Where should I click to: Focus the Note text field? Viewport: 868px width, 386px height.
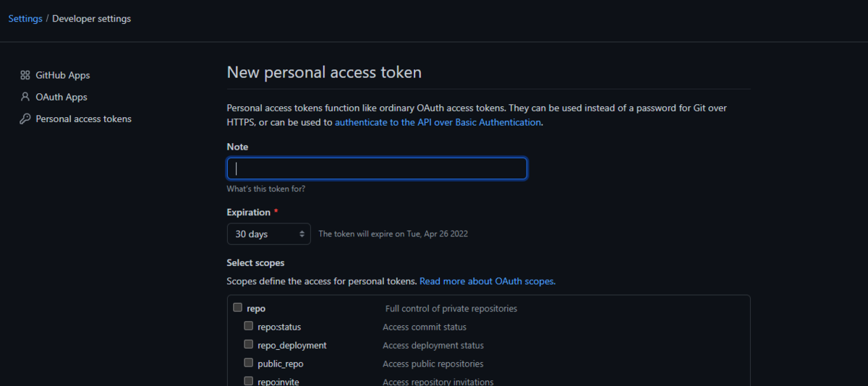(377, 168)
